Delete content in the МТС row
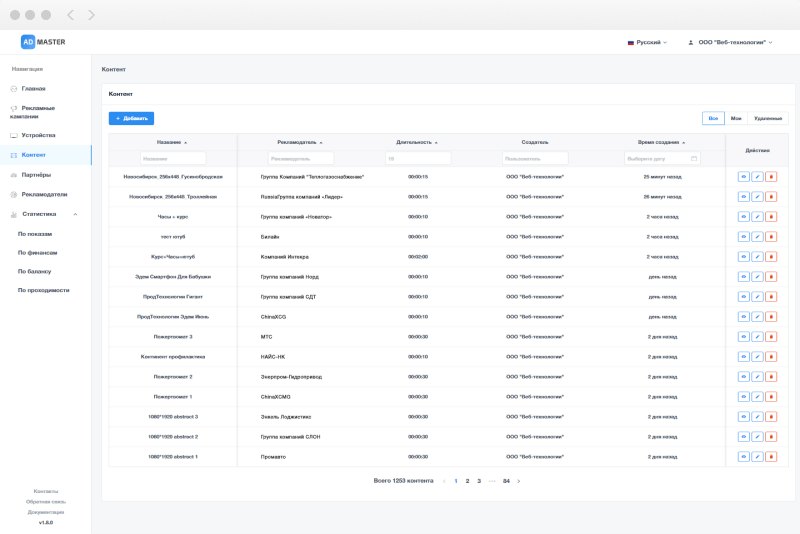800x534 pixels. 771,337
